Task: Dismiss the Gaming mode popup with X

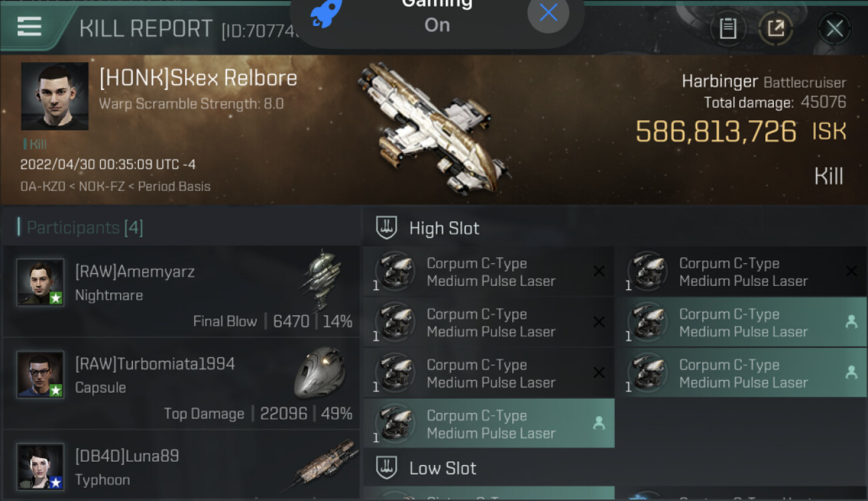Action: pyautogui.click(x=548, y=13)
